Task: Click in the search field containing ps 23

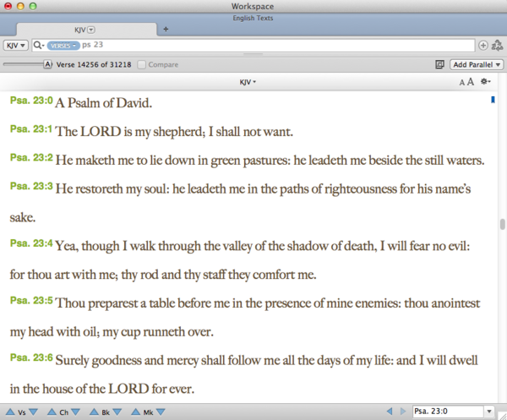Action: click(x=253, y=45)
